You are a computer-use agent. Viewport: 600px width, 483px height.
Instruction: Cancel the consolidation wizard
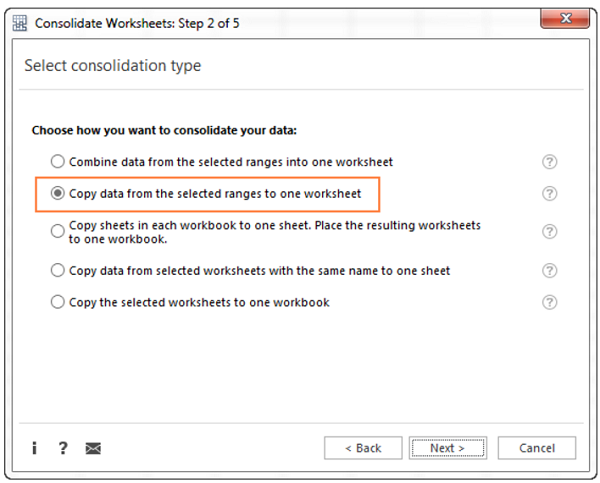536,448
